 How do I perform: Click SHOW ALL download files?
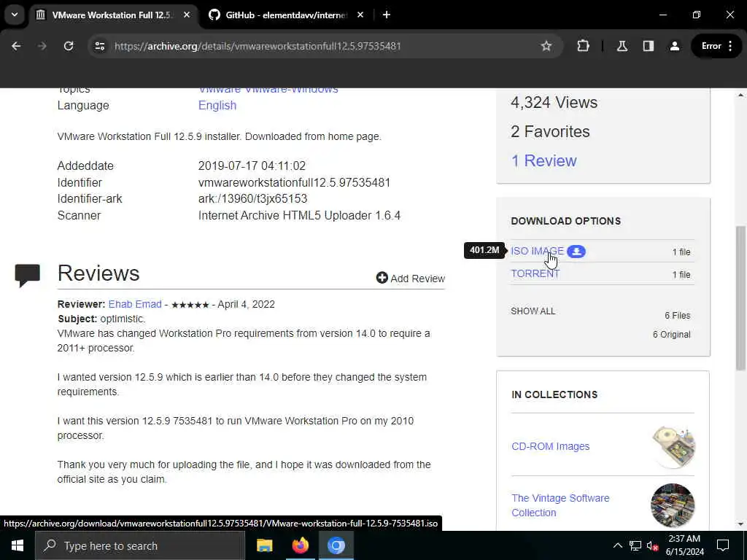coord(533,311)
